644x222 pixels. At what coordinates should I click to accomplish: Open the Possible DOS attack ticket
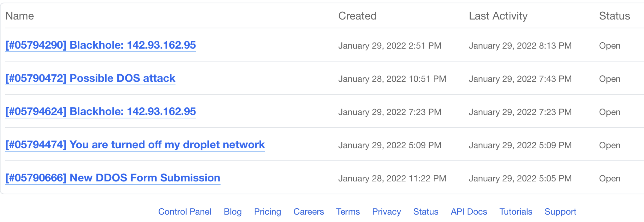point(90,78)
